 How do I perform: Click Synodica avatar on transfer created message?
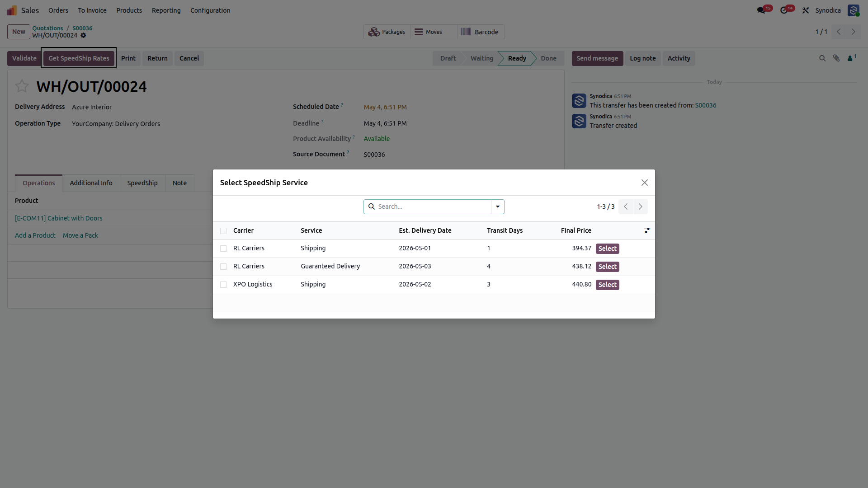[579, 121]
